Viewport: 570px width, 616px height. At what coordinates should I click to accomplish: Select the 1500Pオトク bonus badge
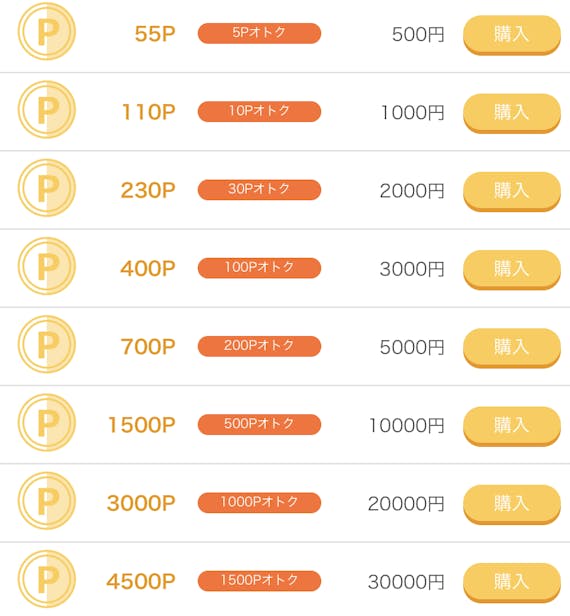pyautogui.click(x=259, y=581)
